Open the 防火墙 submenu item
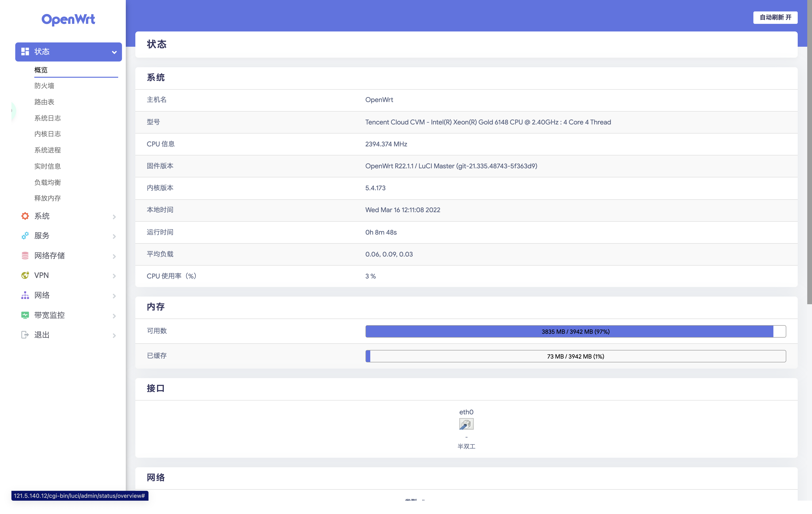Screen dimensions: 812x514 coord(44,86)
